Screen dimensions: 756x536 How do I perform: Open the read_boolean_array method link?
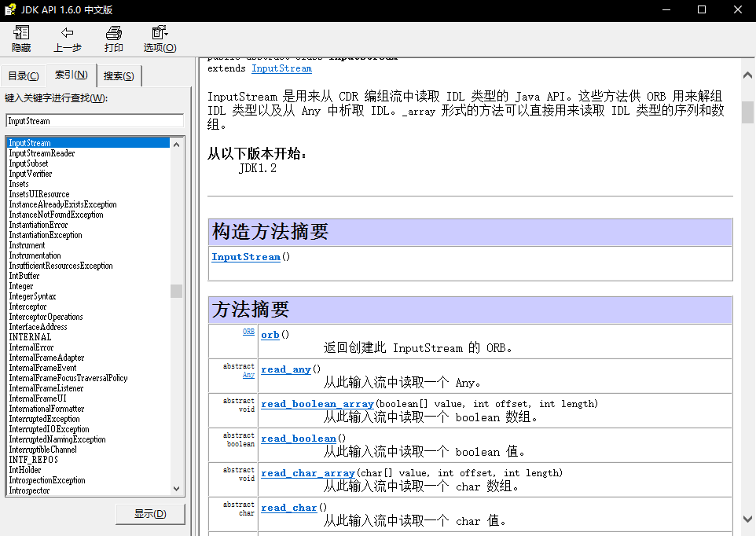pos(317,405)
